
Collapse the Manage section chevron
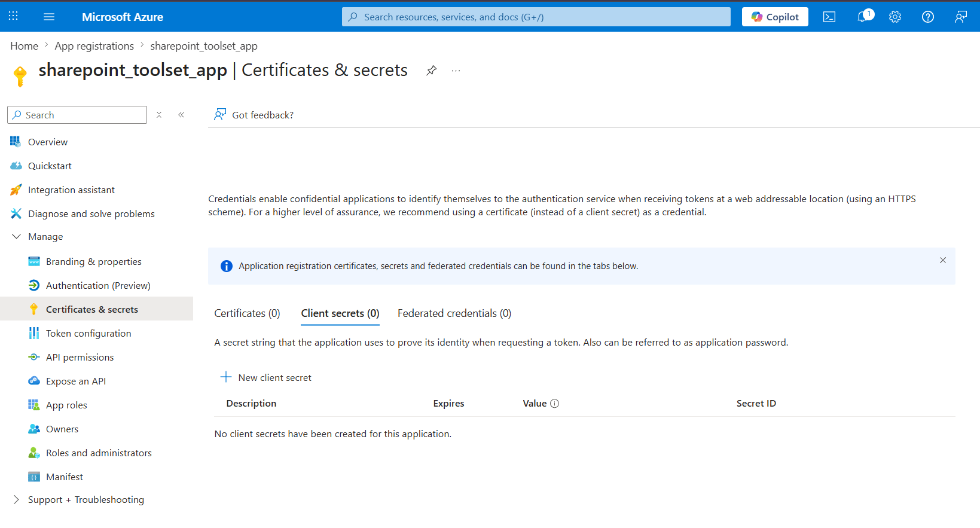(16, 237)
